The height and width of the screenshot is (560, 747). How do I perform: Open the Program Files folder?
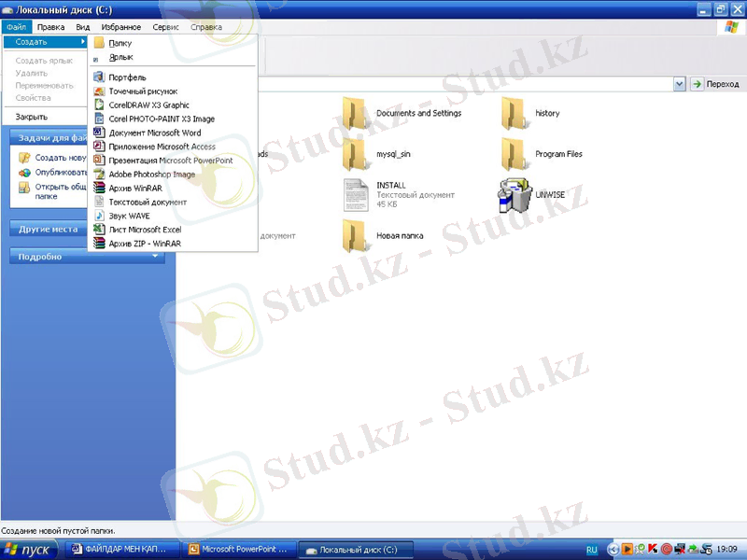click(514, 154)
